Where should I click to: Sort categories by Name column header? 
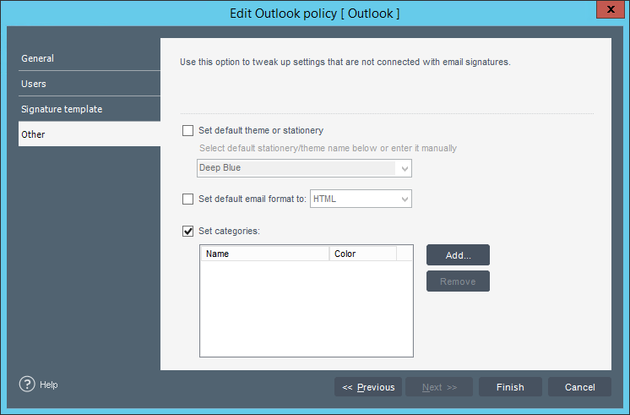(x=265, y=253)
